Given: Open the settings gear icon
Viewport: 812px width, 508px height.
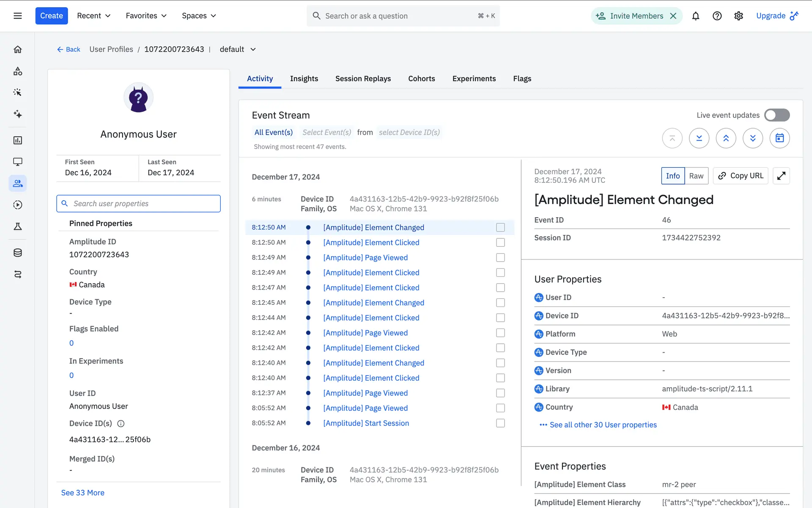Looking at the screenshot, I should pyautogui.click(x=738, y=16).
